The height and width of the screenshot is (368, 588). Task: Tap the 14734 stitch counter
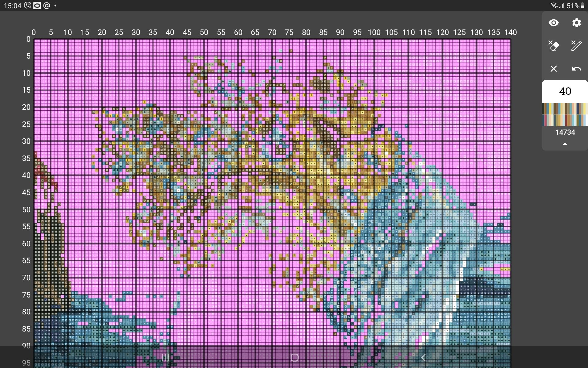pos(565,132)
